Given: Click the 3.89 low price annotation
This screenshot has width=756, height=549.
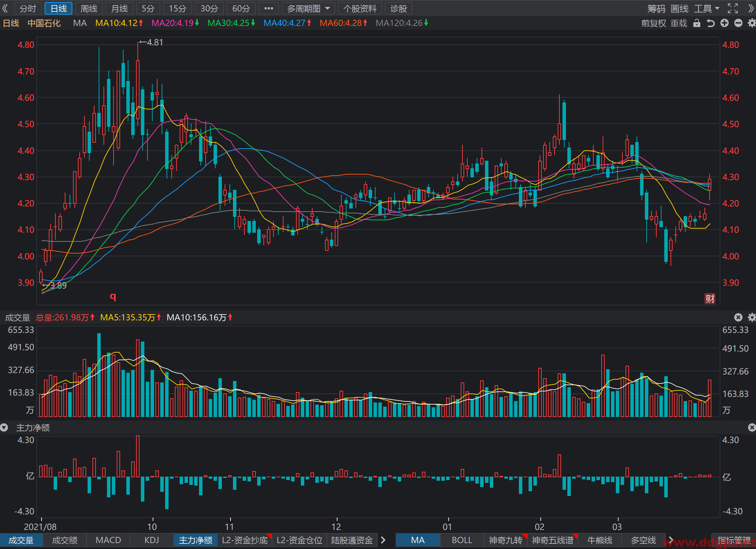Looking at the screenshot, I should (x=55, y=285).
